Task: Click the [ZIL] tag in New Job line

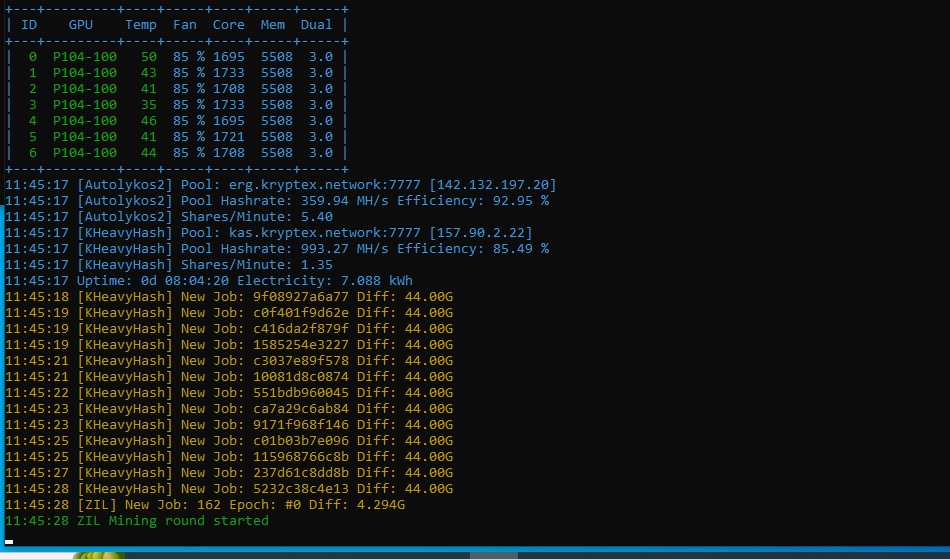Action: (96, 504)
